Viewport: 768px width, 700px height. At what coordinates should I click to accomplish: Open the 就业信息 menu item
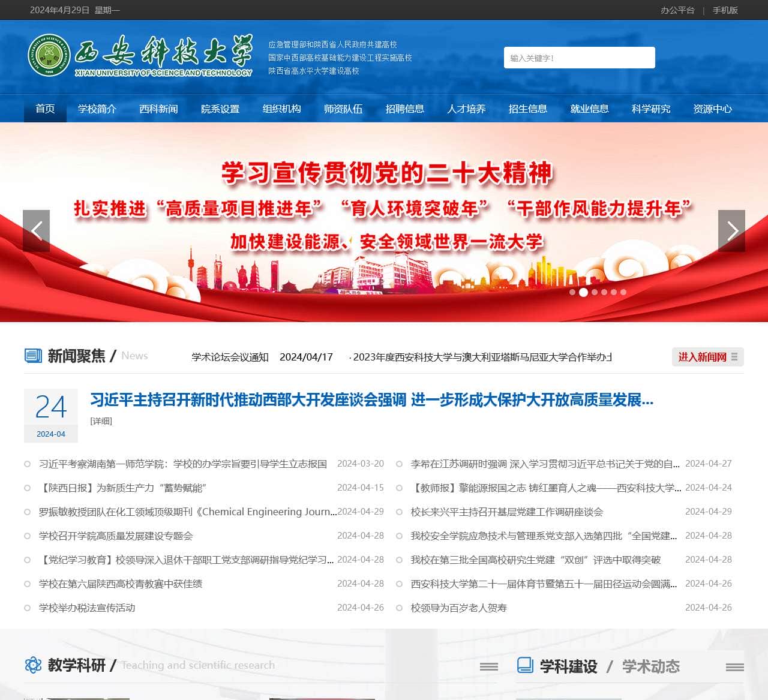[x=589, y=109]
